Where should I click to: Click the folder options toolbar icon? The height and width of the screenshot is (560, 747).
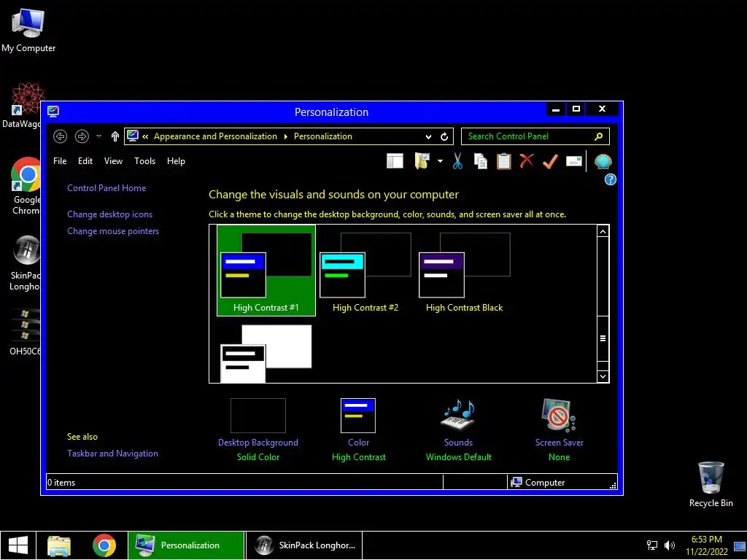(422, 161)
